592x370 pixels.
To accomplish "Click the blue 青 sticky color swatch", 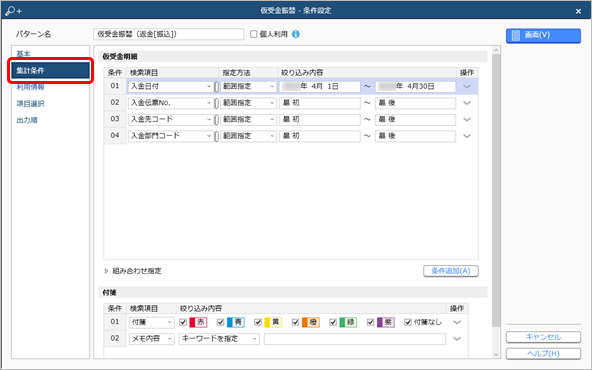I will (236, 322).
